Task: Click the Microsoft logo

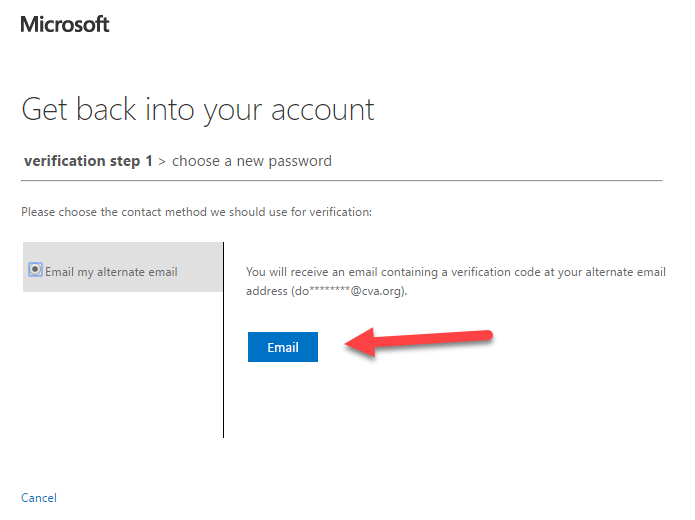Action: click(x=65, y=24)
